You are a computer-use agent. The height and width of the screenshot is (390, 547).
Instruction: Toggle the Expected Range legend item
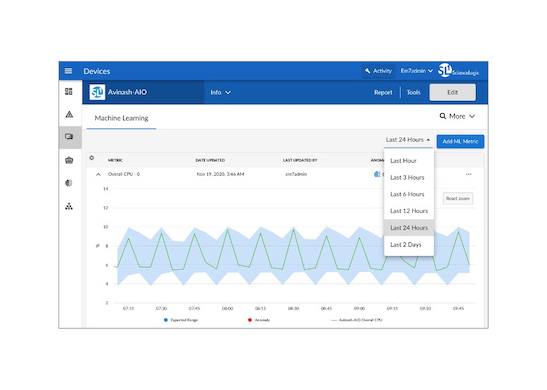tap(181, 320)
